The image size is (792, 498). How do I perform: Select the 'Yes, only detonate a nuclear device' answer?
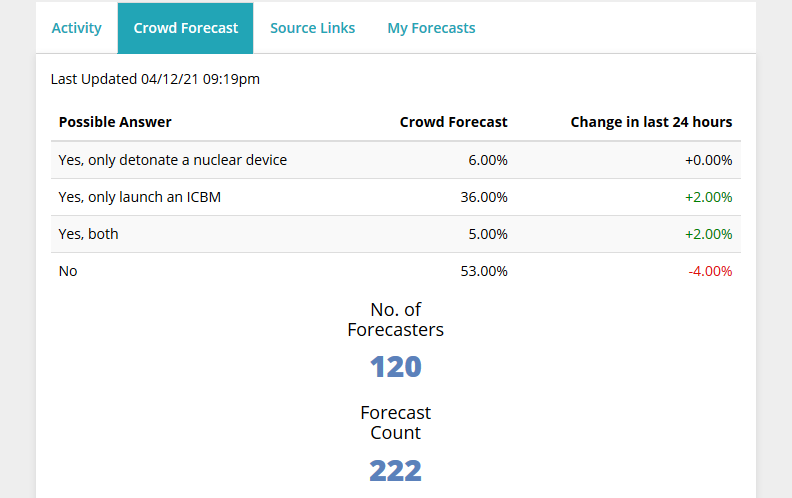173,160
